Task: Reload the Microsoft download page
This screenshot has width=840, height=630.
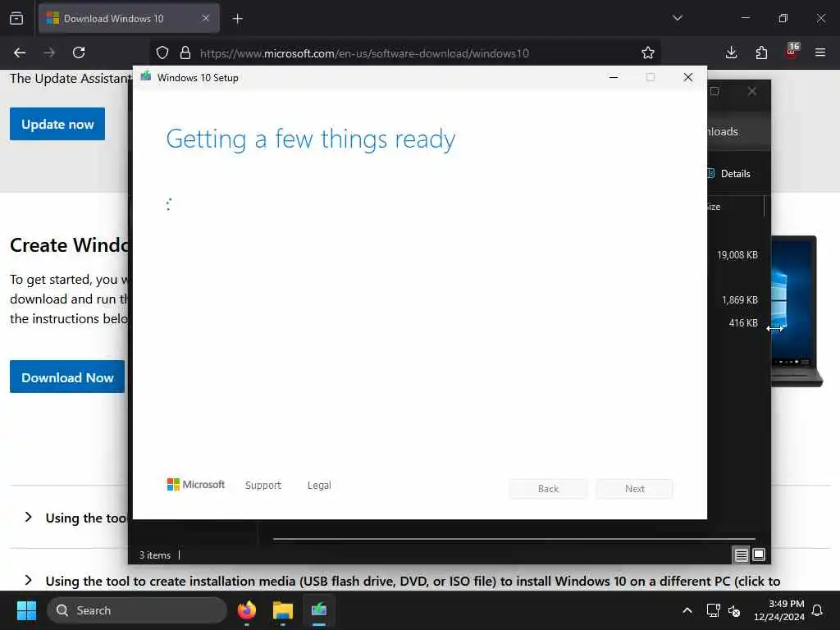Action: pyautogui.click(x=79, y=52)
